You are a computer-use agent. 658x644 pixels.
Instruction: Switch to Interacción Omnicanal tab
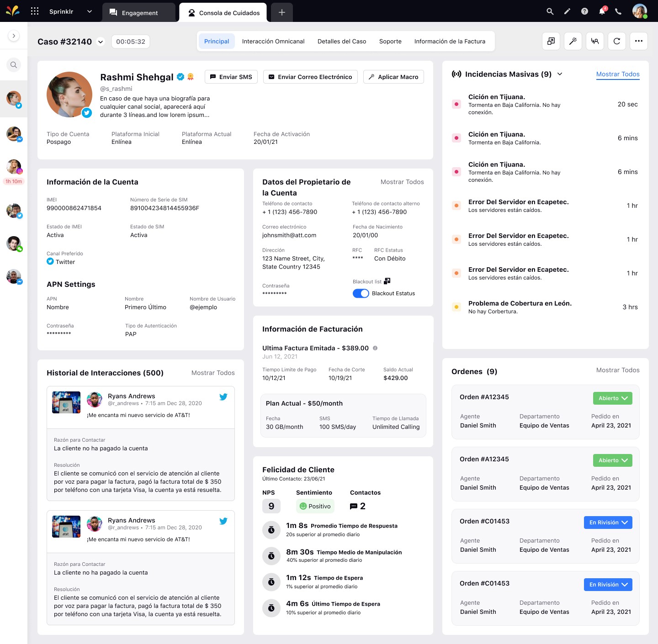click(x=273, y=41)
